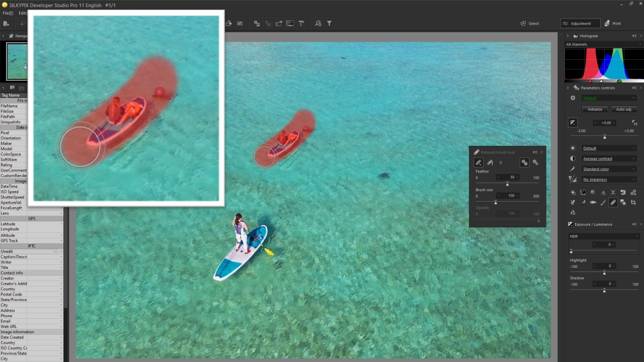This screenshot has width=644, height=362.
Task: Click the first node-tree icon in top toolbar
Action: tap(257, 23)
